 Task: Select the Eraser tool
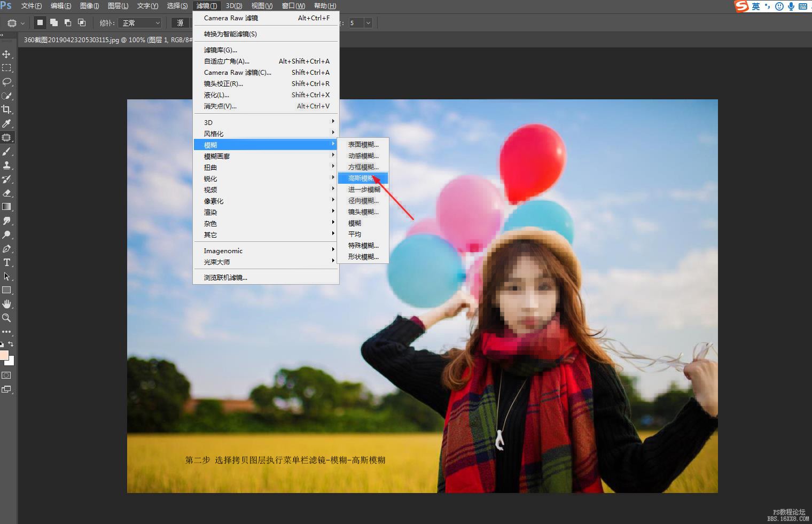(x=6, y=193)
